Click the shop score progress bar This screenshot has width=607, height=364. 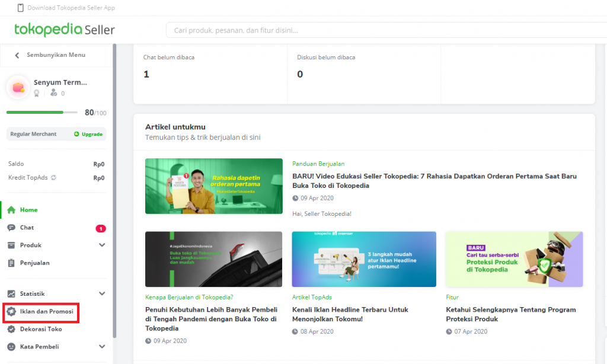(41, 112)
